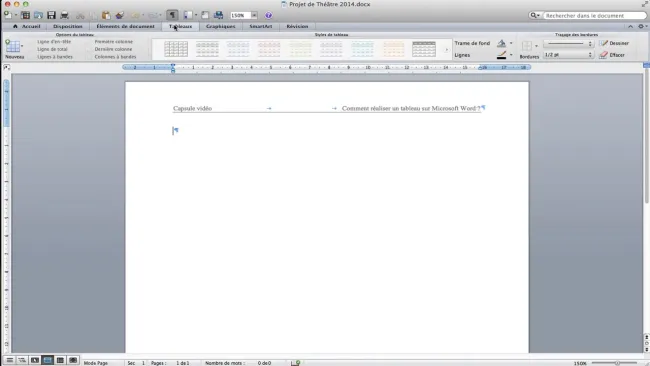The image size is (650, 366).
Task: Save the document with the floppy icon
Action: coord(51,15)
